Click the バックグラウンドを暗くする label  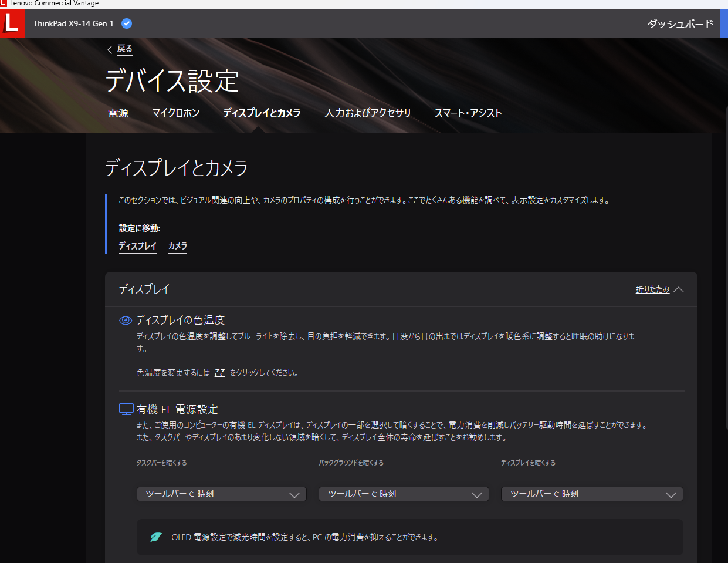351,463
